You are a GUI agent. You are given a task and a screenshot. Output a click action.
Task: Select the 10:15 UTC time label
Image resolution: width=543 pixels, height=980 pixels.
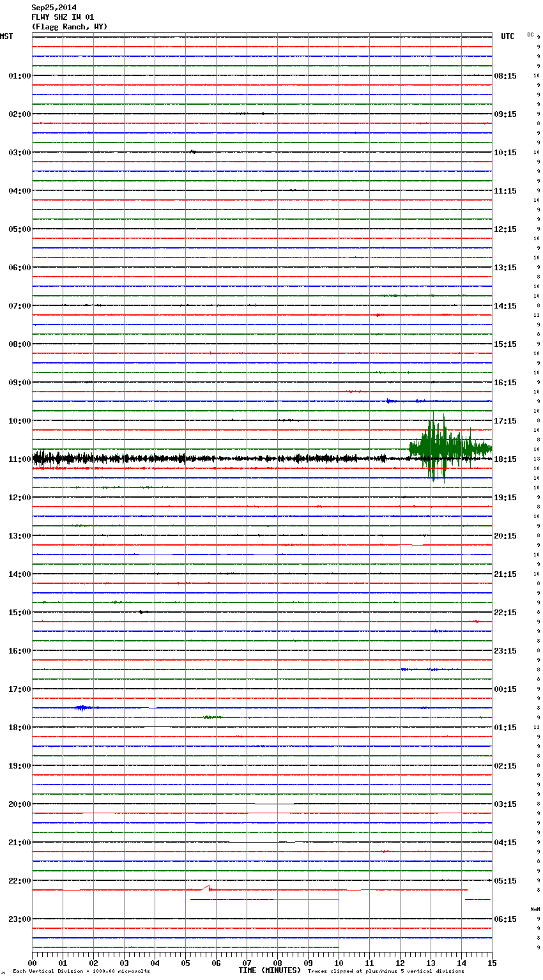point(505,153)
